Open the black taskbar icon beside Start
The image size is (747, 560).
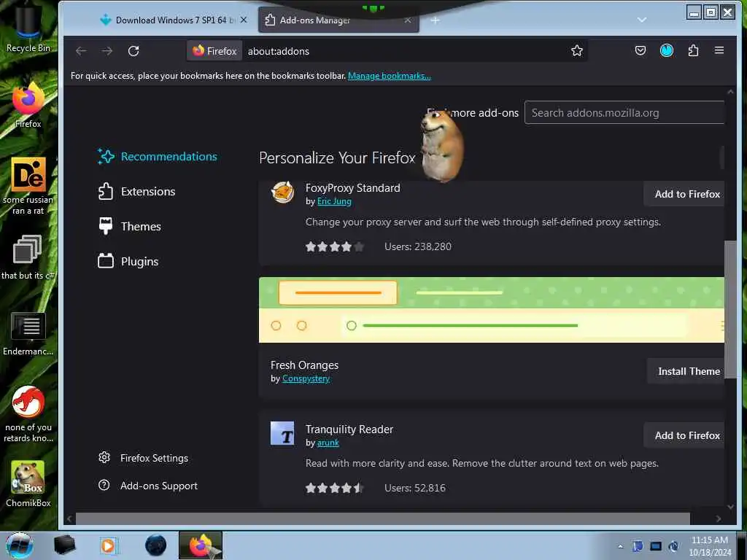tap(64, 545)
